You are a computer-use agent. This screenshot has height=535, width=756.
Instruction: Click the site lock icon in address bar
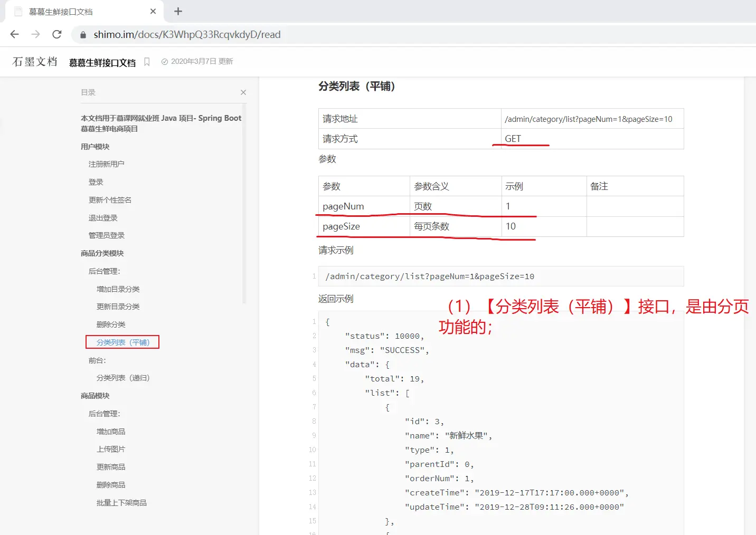83,35
